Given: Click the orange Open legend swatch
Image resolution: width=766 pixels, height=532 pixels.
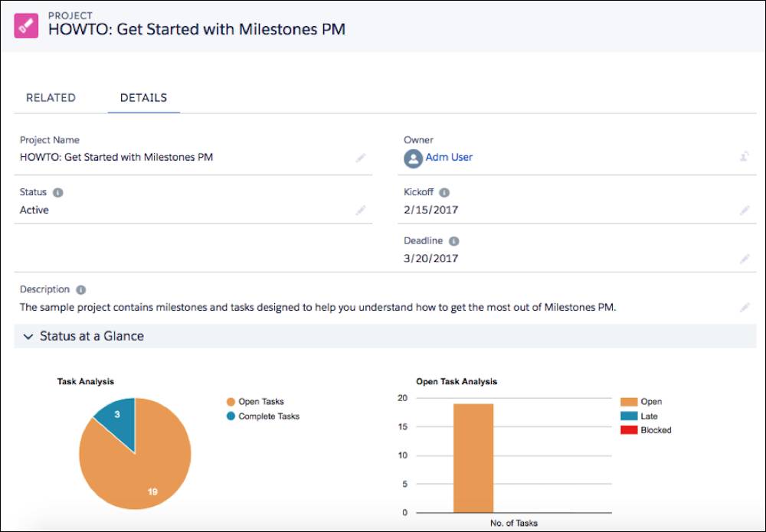Looking at the screenshot, I should (x=629, y=402).
